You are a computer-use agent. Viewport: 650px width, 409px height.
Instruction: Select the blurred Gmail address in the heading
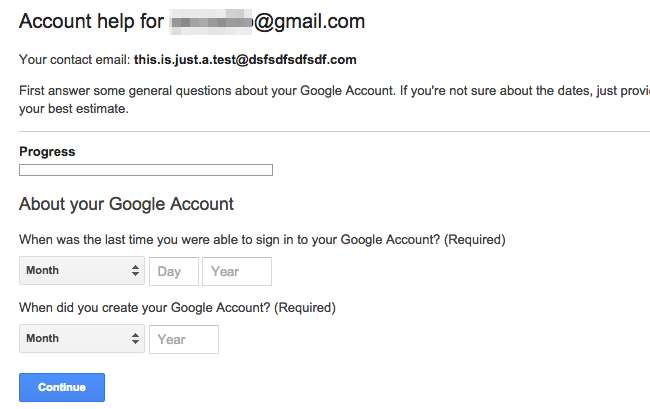click(x=210, y=21)
